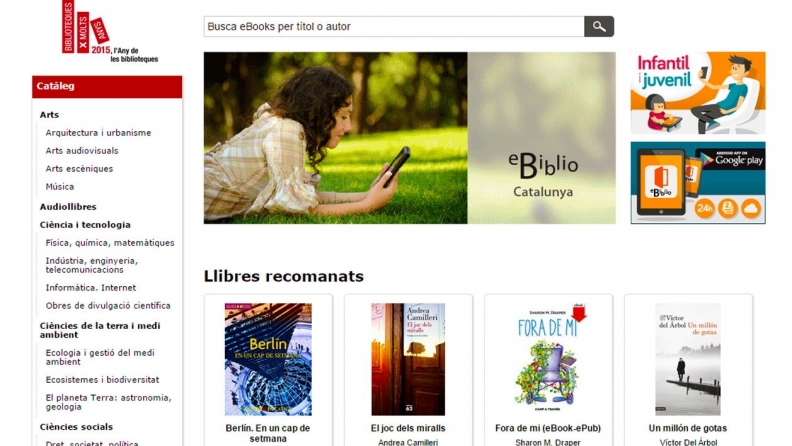The width and height of the screenshot is (792, 446).
Task: Open the Berlín book cover
Action: [268, 359]
